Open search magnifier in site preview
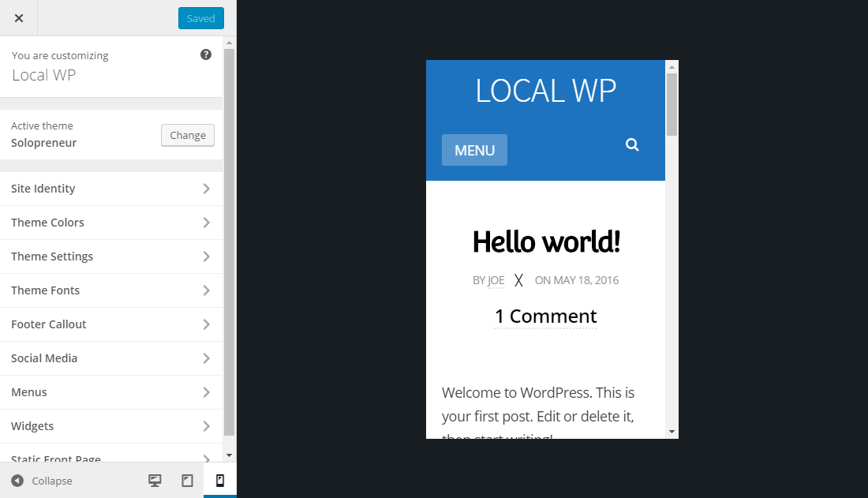The image size is (868, 498). click(x=632, y=145)
